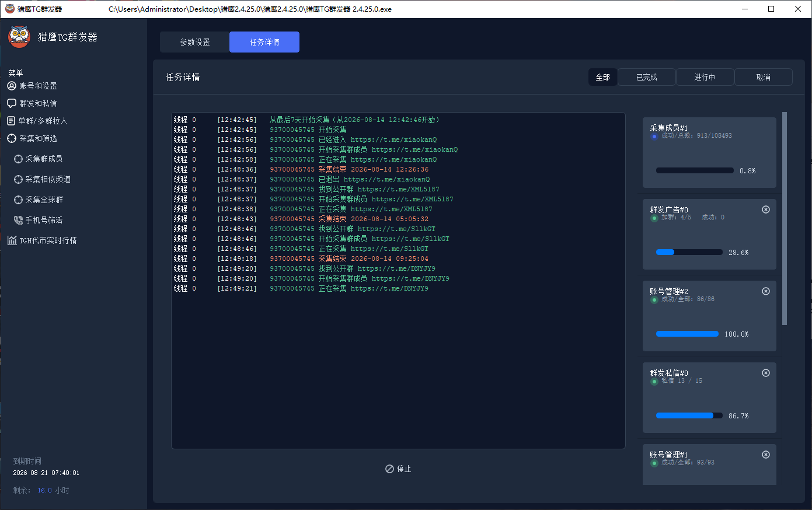Click the icon beside 采集全球群

(18, 200)
